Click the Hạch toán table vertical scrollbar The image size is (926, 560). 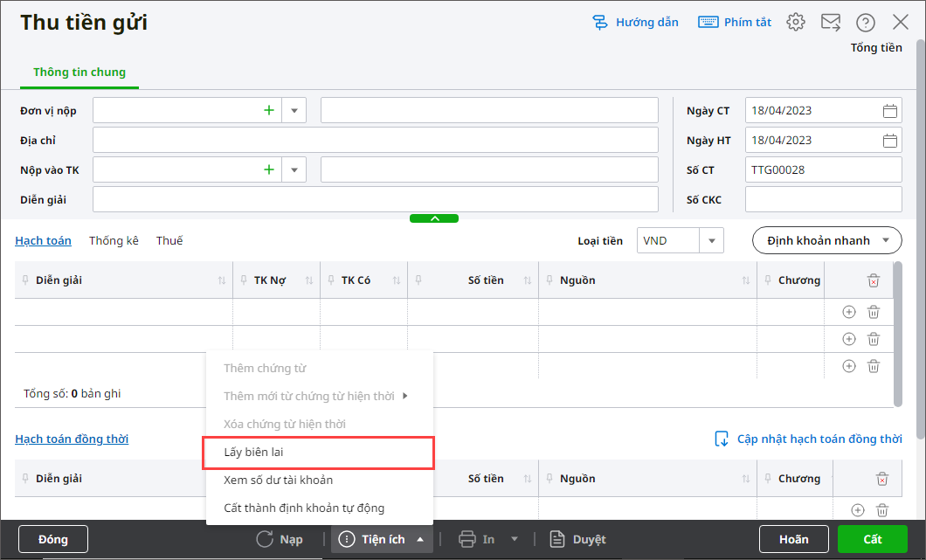click(898, 335)
